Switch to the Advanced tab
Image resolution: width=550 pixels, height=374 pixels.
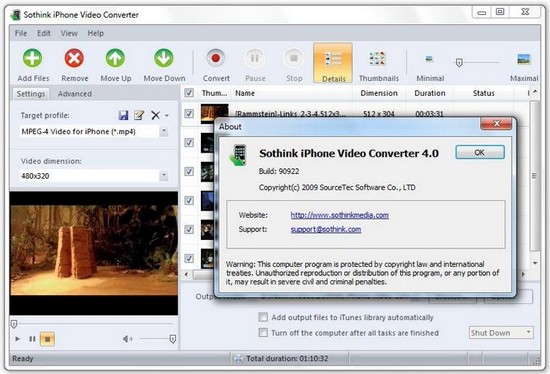(75, 94)
